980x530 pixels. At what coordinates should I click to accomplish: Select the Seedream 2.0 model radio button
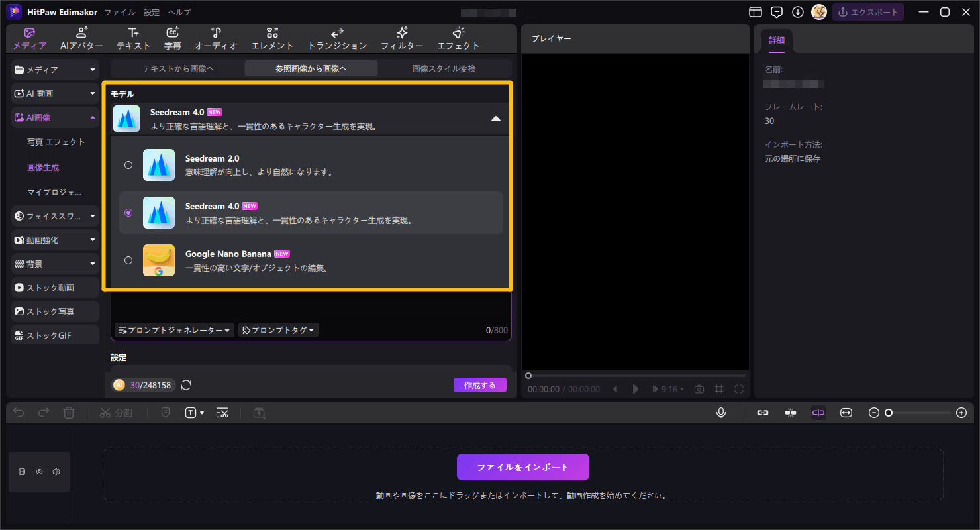pyautogui.click(x=128, y=165)
